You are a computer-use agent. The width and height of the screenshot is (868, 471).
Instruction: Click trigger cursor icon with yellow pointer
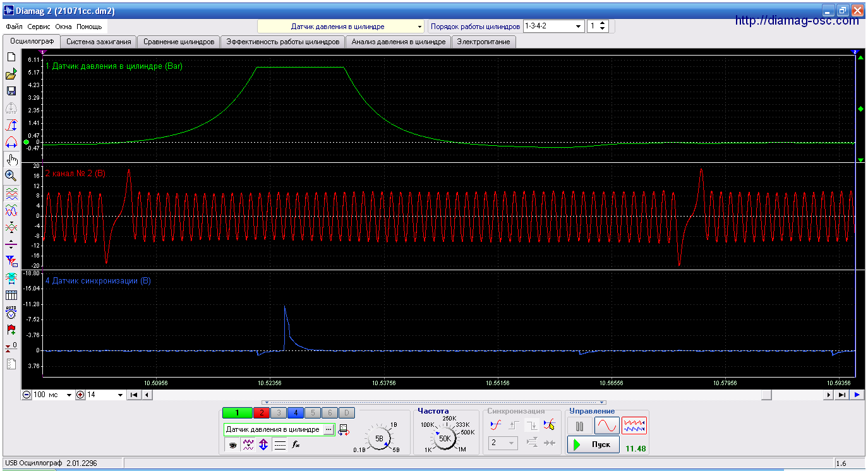(x=549, y=426)
